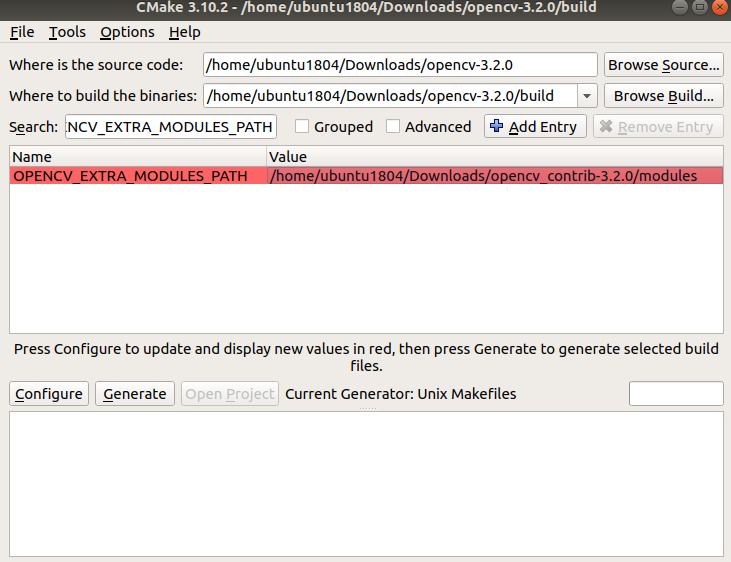
Task: Click the Name column header
Action: pos(138,157)
